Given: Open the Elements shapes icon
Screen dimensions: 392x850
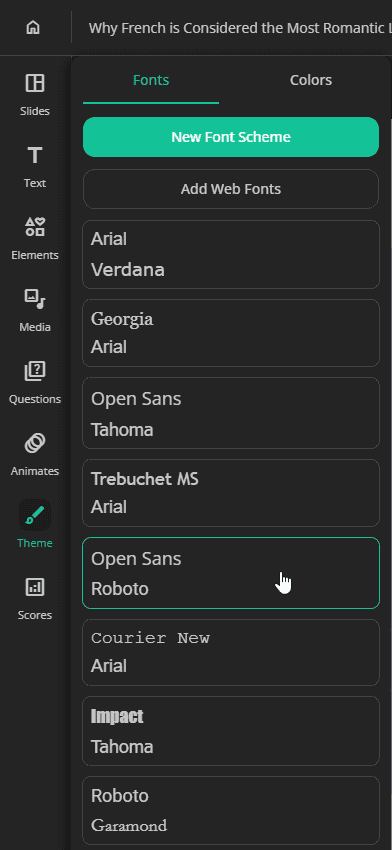Looking at the screenshot, I should click(35, 227).
